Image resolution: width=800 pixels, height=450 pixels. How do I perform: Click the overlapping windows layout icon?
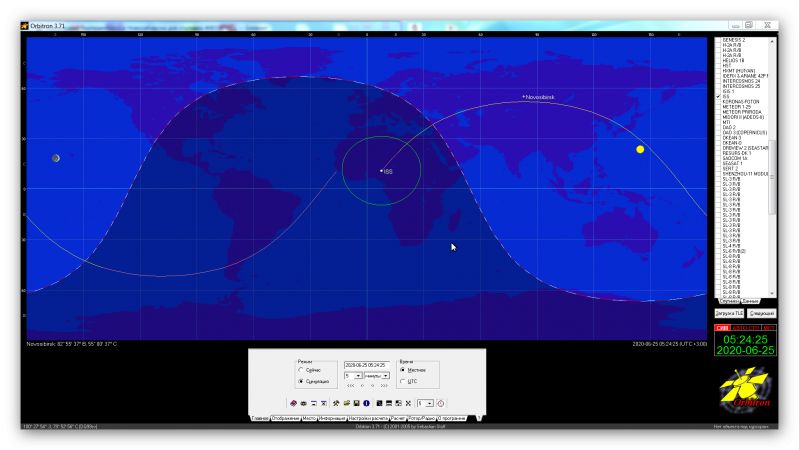(398, 403)
